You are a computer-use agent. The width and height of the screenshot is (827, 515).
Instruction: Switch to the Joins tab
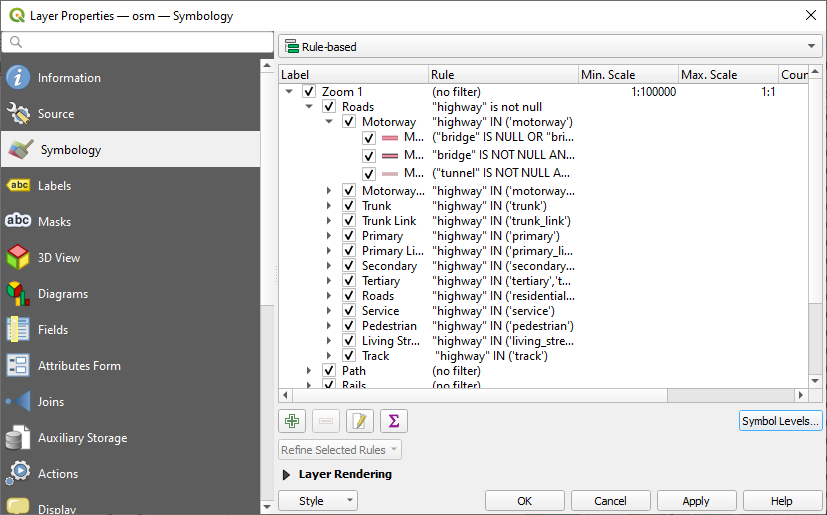point(130,402)
